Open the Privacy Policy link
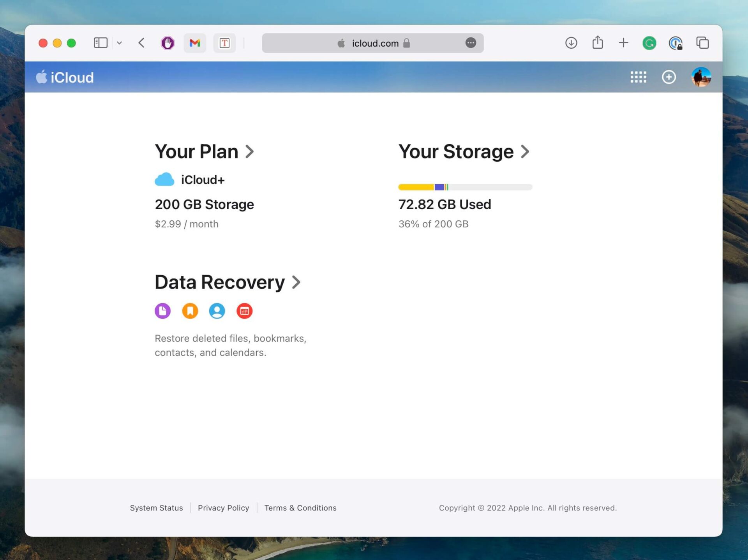 pyautogui.click(x=223, y=507)
